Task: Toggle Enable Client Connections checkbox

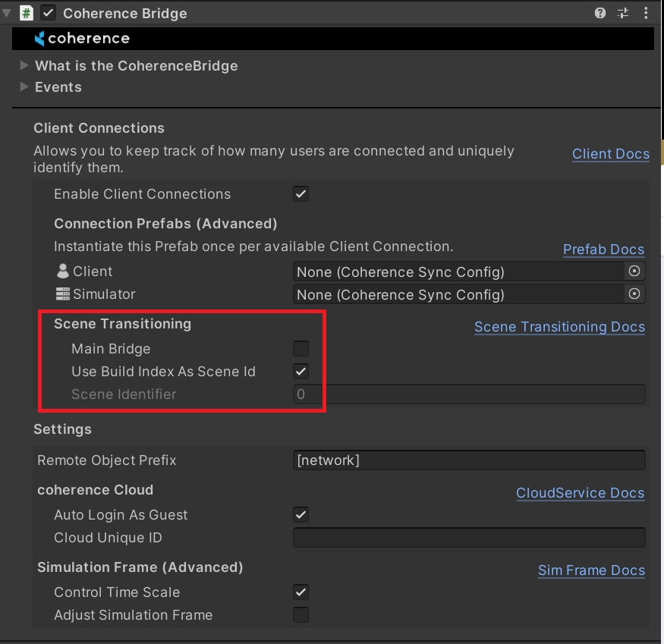Action: pos(301,194)
